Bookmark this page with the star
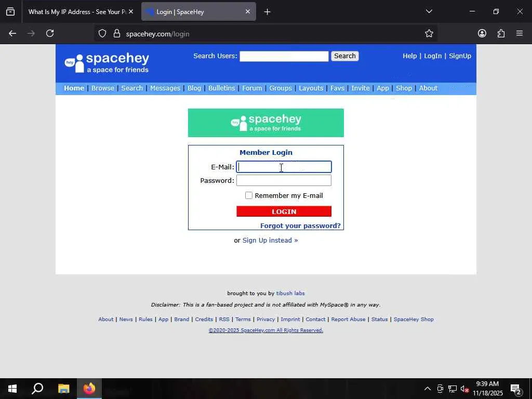This screenshot has width=532, height=399. (429, 33)
